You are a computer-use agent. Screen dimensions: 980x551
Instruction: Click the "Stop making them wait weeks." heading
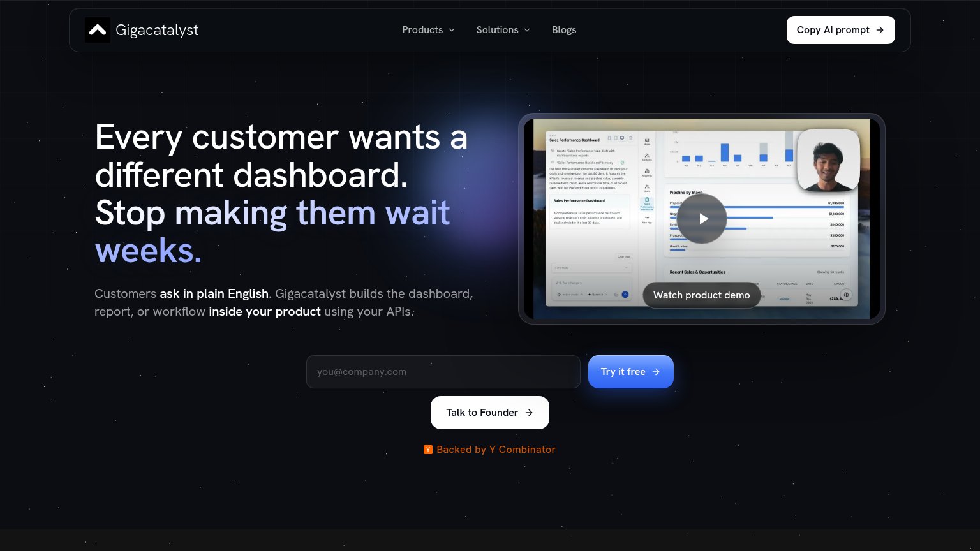(272, 231)
